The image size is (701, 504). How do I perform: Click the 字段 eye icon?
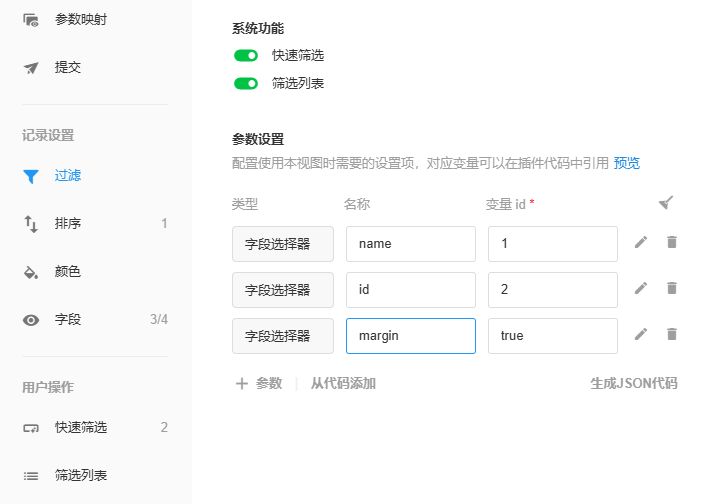[x=31, y=320]
